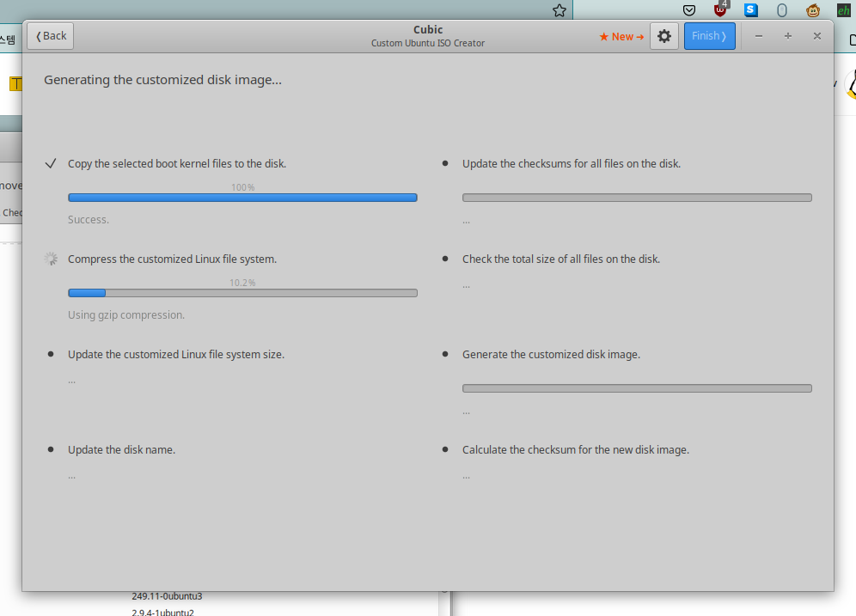Image resolution: width=856 pixels, height=616 pixels.
Task: Open the blue S extension icon
Action: (751, 9)
